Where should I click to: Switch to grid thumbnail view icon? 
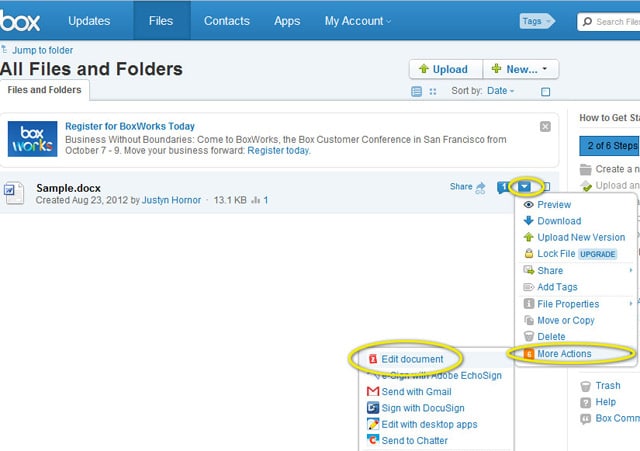[433, 92]
